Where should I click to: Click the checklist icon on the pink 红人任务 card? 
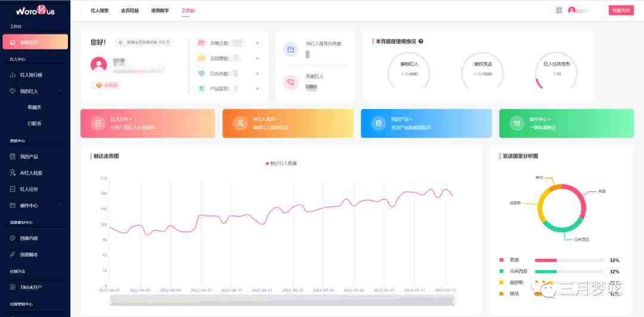(98, 123)
